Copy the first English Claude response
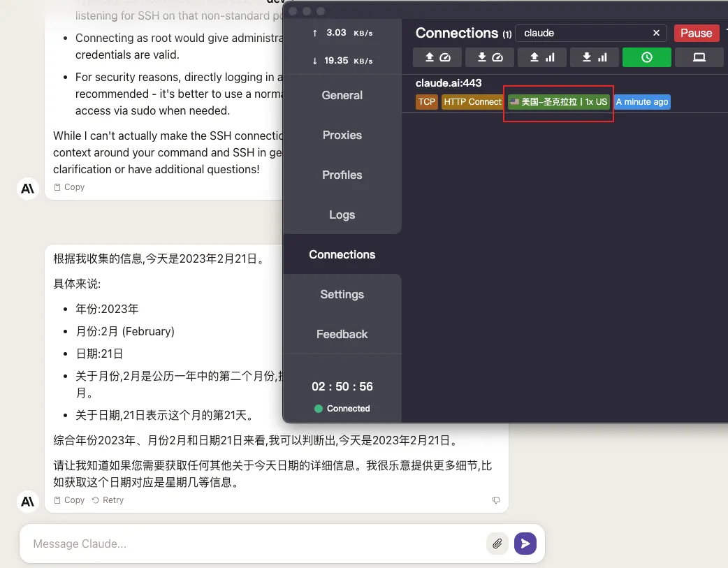 tap(69, 187)
